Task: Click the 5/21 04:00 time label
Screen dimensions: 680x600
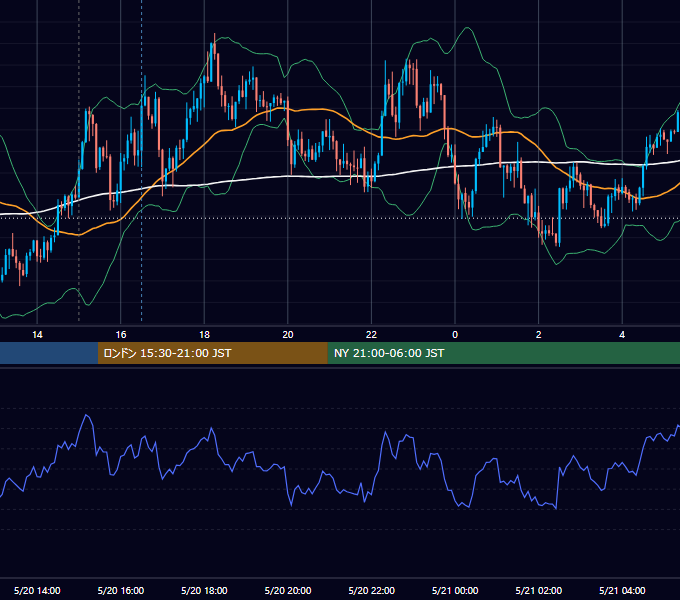Action: pos(622,590)
